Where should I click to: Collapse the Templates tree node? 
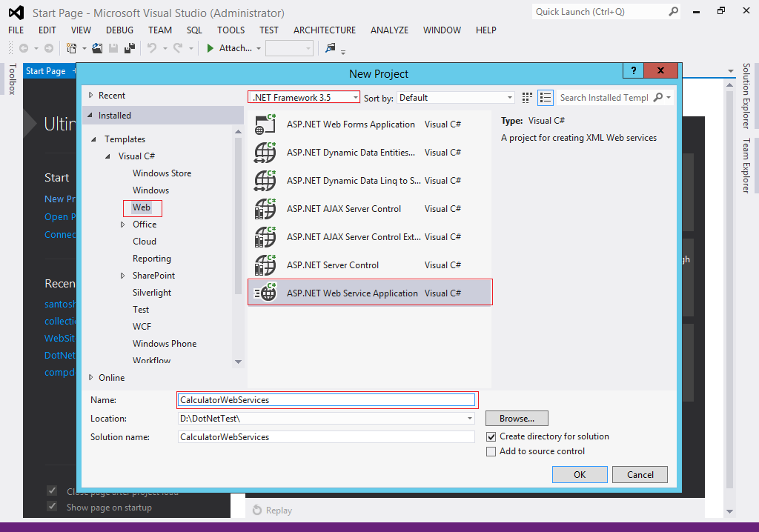[x=94, y=139]
